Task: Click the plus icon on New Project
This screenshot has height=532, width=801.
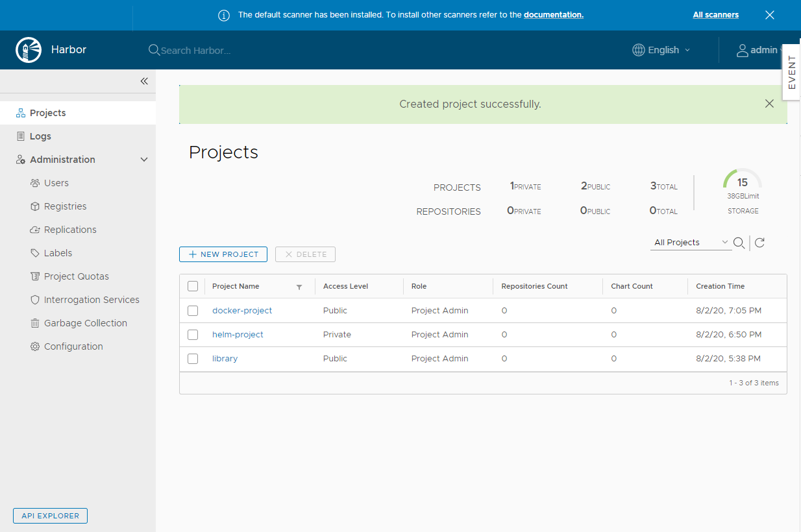Action: 192,254
